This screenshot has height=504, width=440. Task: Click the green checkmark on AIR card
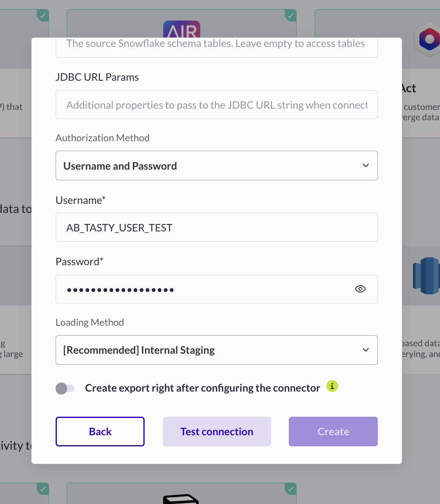pos(290,15)
